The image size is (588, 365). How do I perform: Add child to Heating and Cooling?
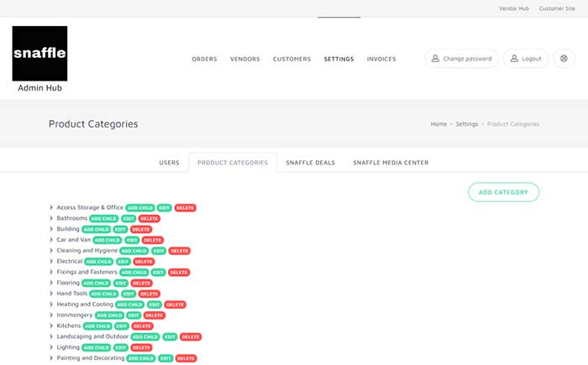click(x=129, y=305)
